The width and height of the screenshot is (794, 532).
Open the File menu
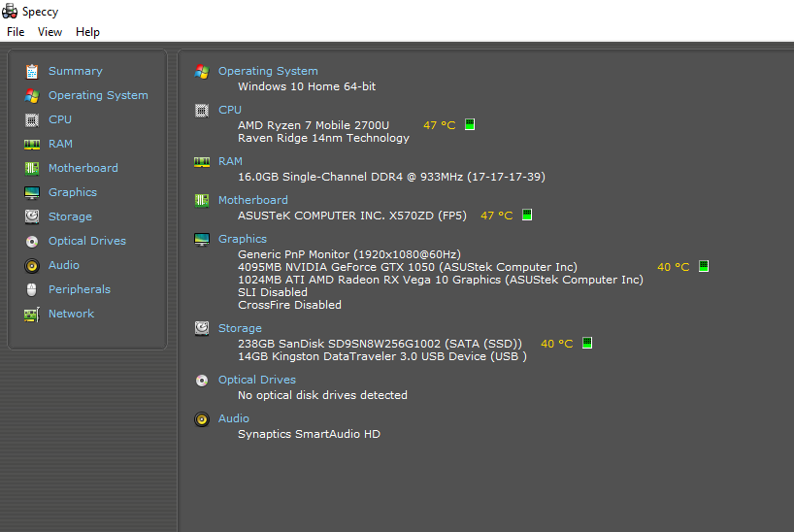16,32
